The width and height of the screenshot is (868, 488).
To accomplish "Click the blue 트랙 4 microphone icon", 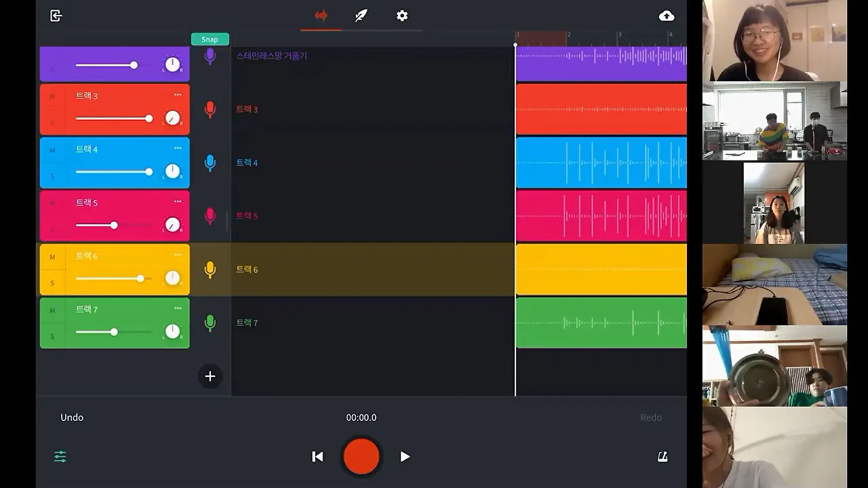I will point(210,163).
